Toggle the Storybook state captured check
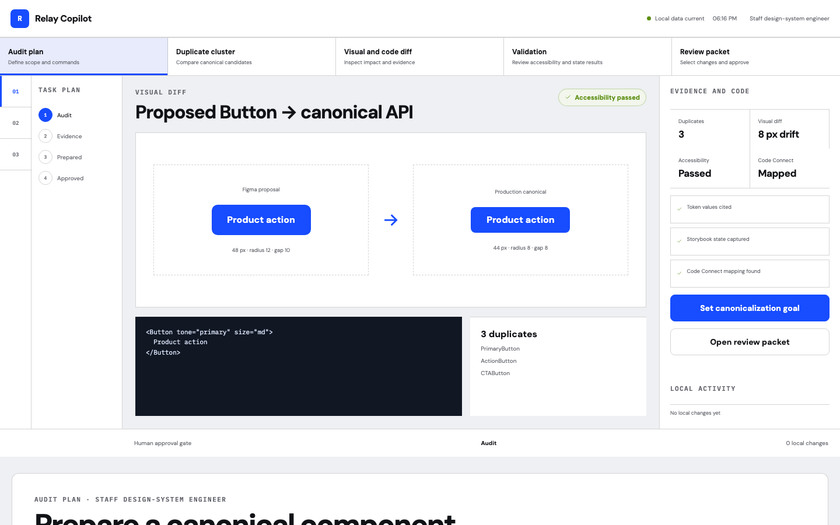 749,241
